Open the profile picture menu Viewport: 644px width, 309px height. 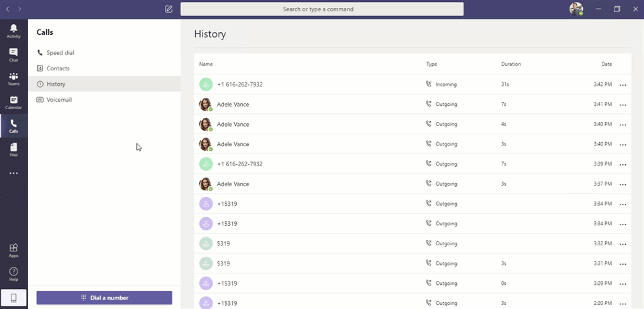coord(576,9)
